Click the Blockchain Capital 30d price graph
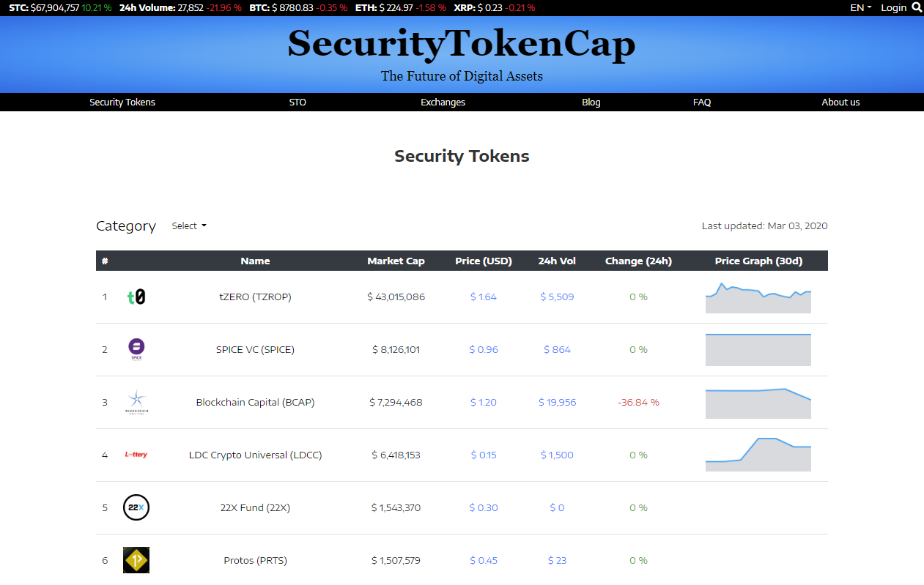 [758, 403]
